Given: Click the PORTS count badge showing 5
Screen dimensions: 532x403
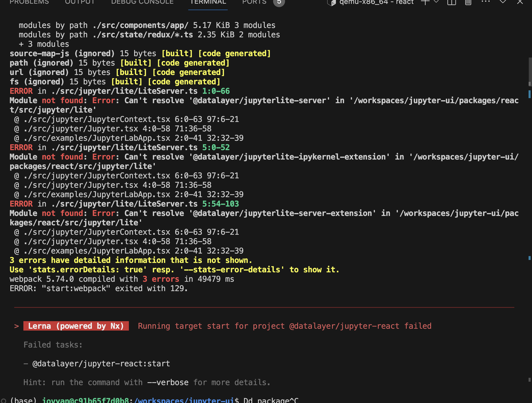Looking at the screenshot, I should pyautogui.click(x=279, y=2).
